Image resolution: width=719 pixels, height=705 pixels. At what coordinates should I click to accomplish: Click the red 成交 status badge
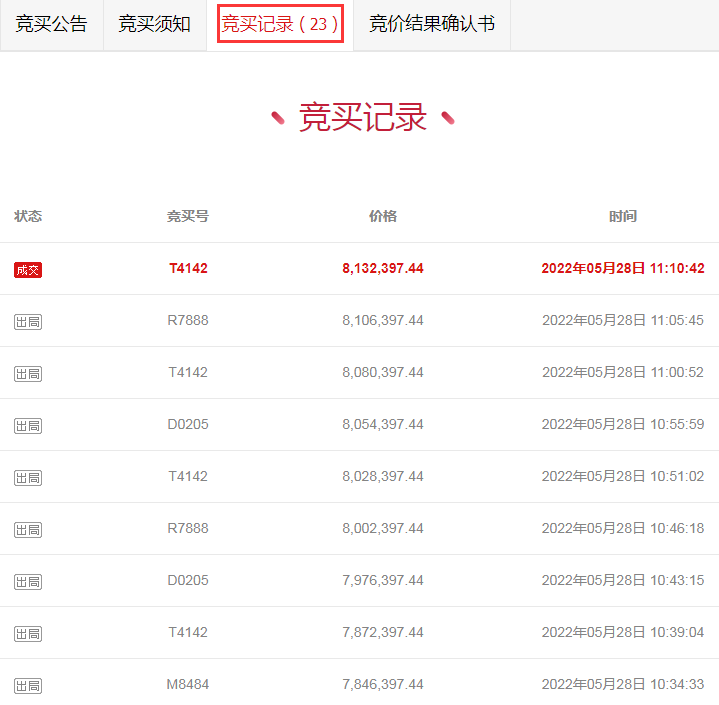pyautogui.click(x=28, y=270)
